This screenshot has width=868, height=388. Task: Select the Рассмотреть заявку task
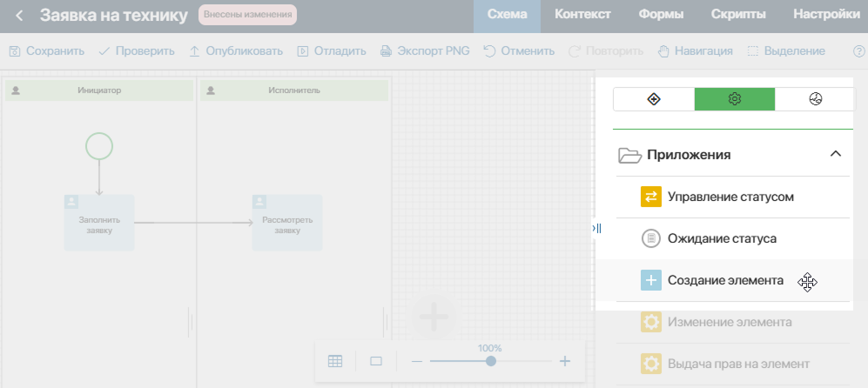click(x=287, y=223)
